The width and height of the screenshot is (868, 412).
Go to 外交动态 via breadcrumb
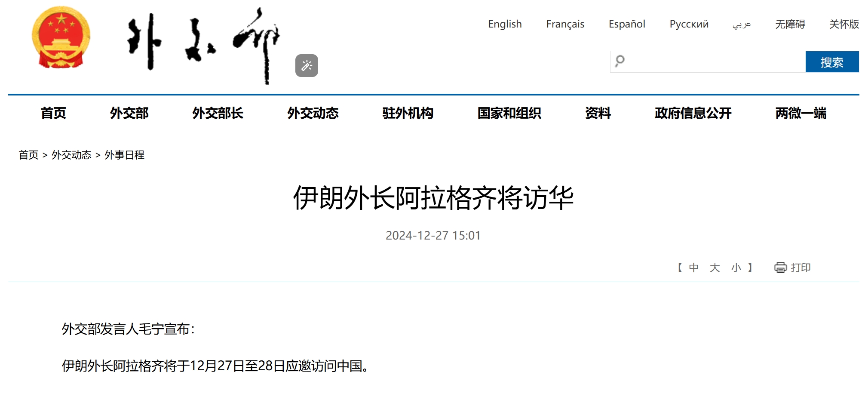(71, 155)
